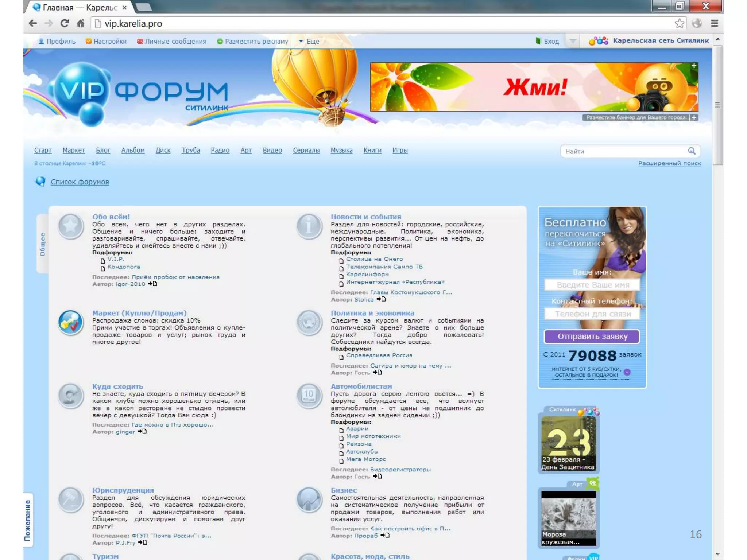The height and width of the screenshot is (560, 747).
Task: Click the Автомобилистам forum icon
Action: (309, 396)
